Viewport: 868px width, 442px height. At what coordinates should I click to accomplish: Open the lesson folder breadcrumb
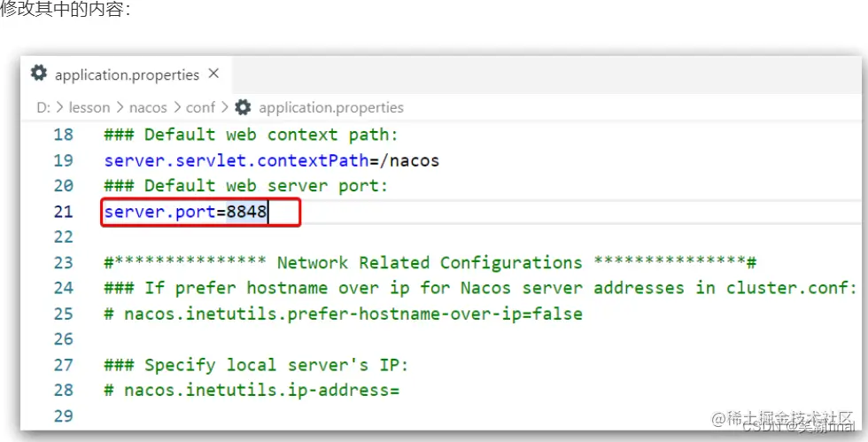(89, 107)
